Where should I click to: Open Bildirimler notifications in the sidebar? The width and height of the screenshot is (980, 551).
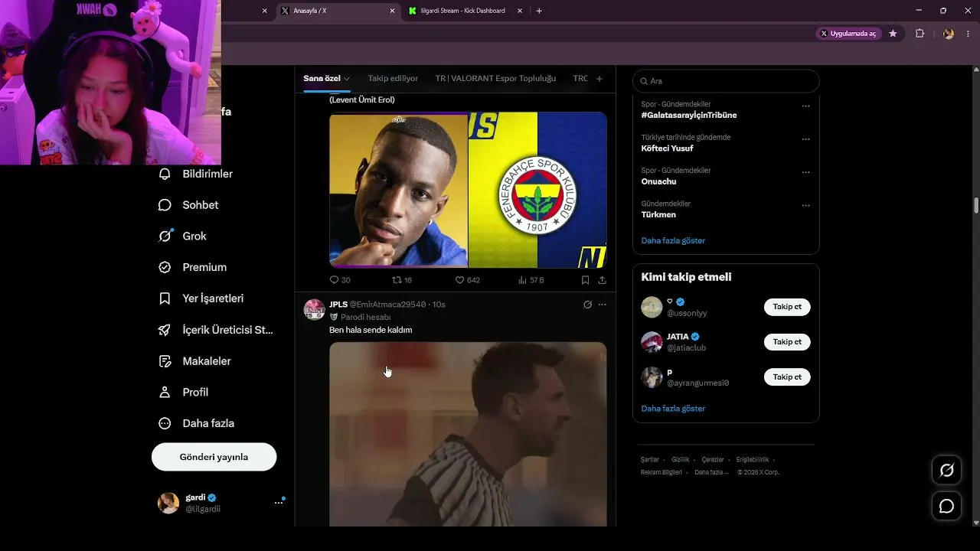[x=195, y=174]
